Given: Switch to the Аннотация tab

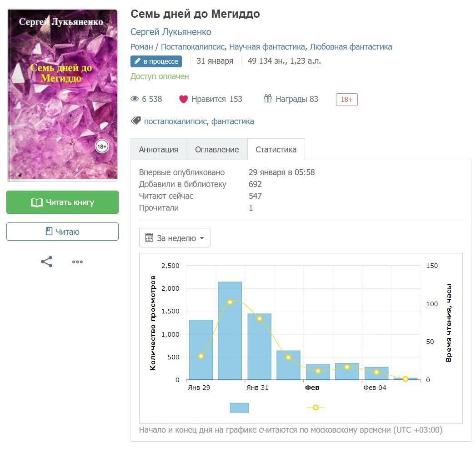Looking at the screenshot, I should [x=158, y=150].
